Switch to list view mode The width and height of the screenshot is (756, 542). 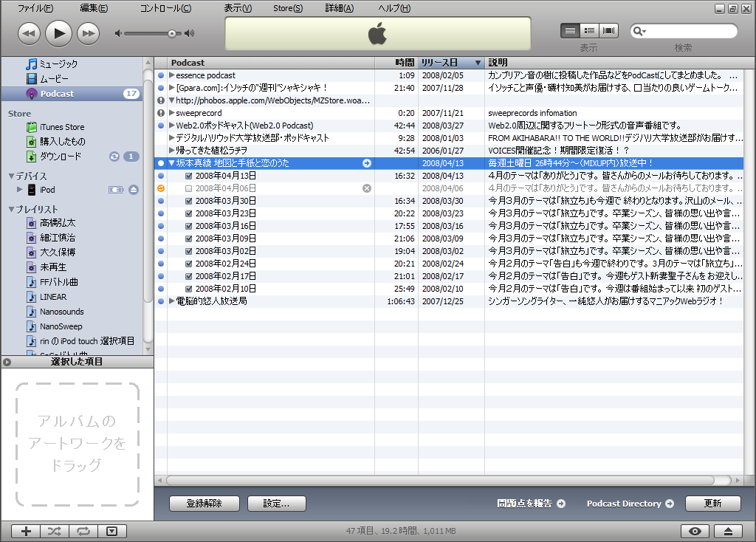(x=570, y=31)
